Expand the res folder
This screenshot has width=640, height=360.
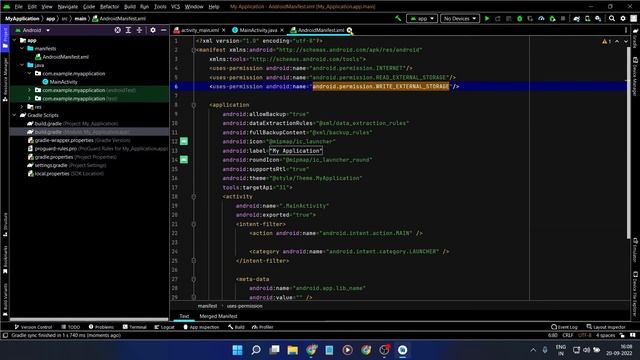tap(22, 107)
